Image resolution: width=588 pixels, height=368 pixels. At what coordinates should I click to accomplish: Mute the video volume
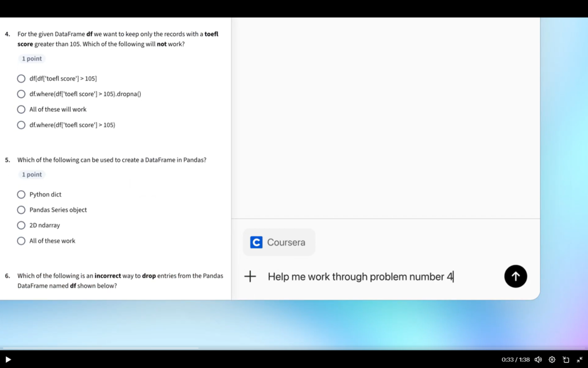[x=538, y=359]
